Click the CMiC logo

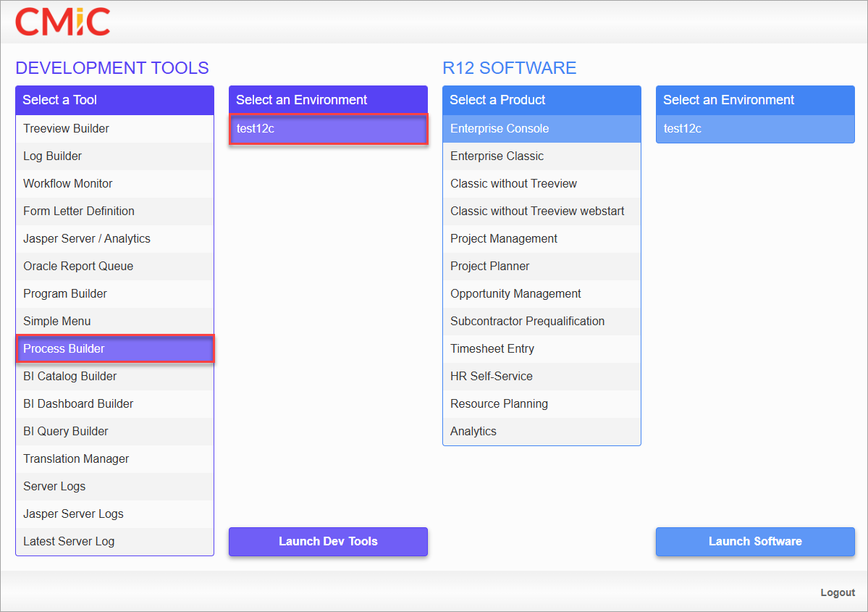[62, 22]
